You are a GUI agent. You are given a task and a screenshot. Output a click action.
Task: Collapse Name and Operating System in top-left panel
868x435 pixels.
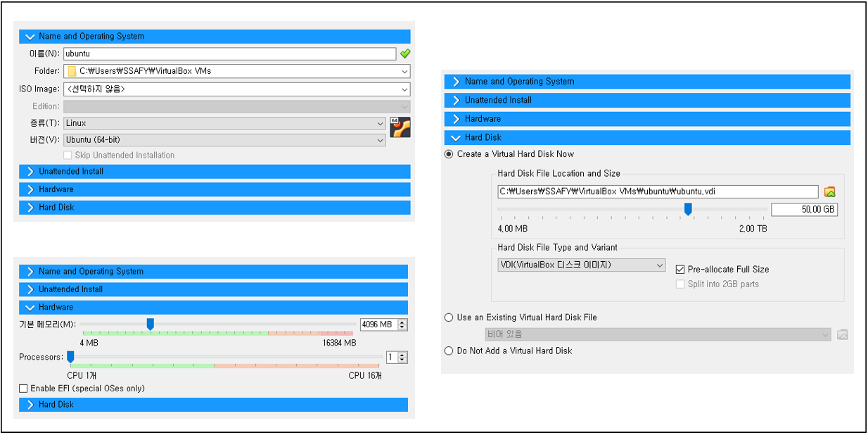[x=215, y=37]
